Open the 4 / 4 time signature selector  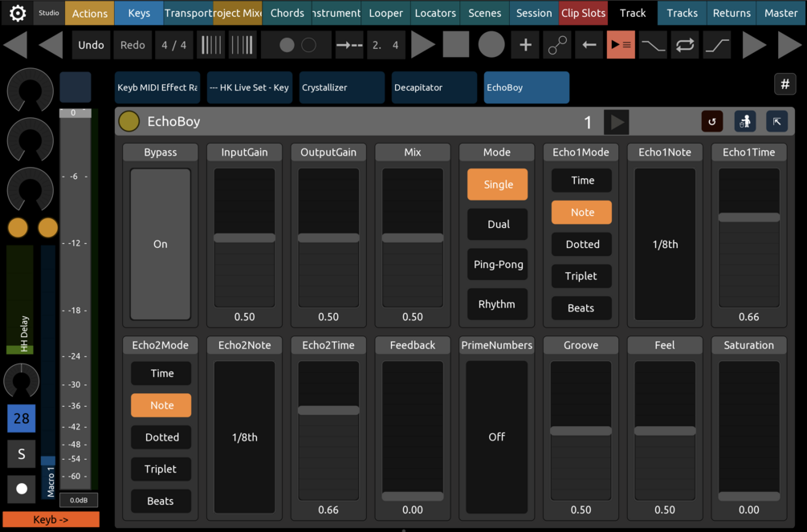[x=174, y=45]
